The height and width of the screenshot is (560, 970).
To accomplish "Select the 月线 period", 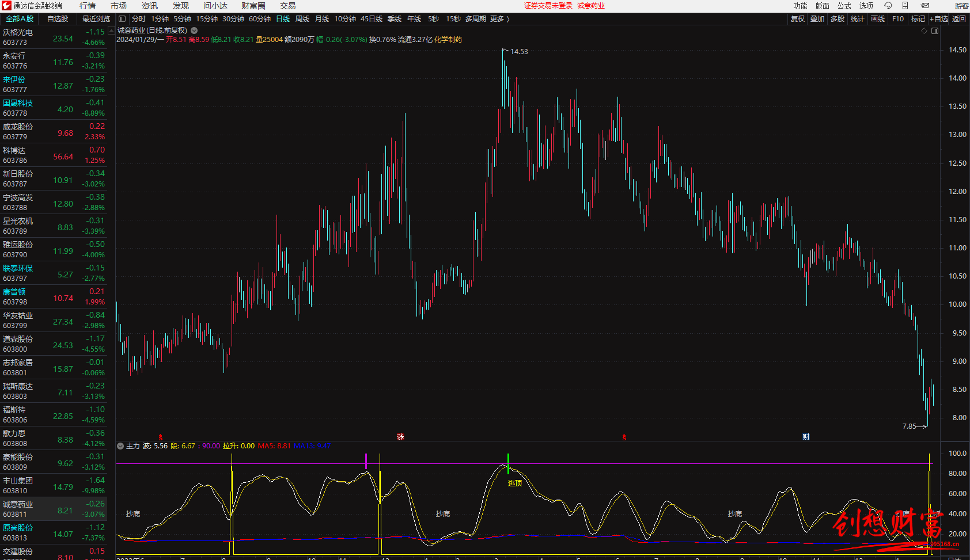I will point(322,19).
